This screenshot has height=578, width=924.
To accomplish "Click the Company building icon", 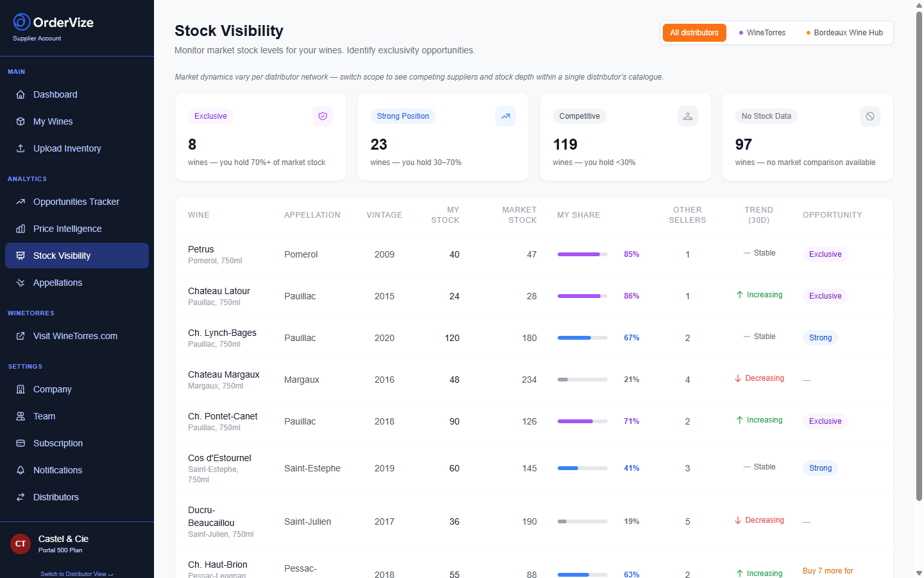I will coord(21,389).
